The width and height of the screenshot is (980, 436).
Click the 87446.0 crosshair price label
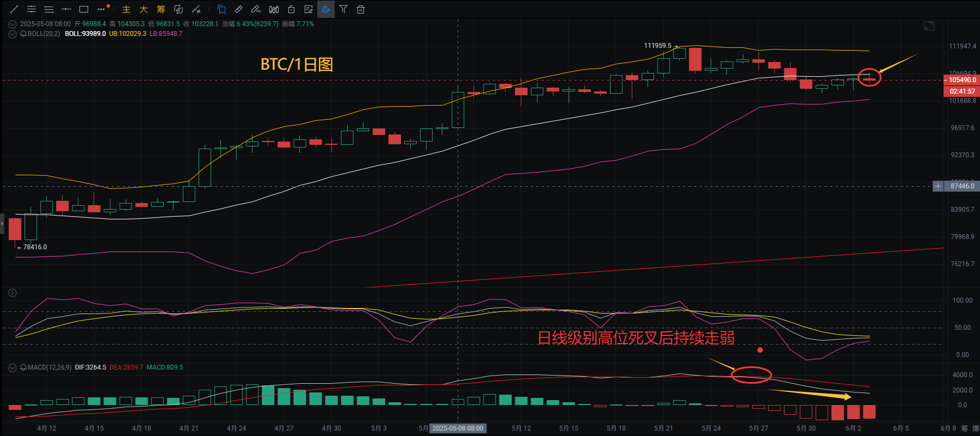[x=962, y=186]
